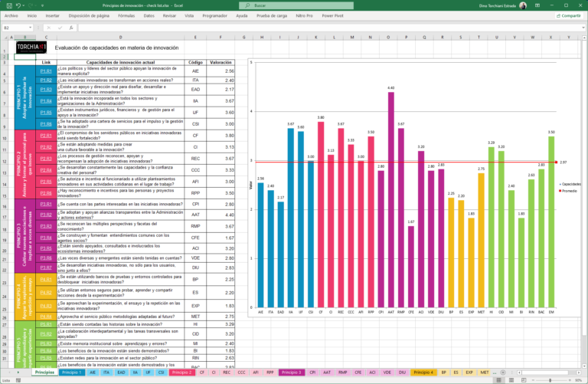Follow the P1.R1 hyperlink
This screenshot has height=384, width=588.
(46, 71)
